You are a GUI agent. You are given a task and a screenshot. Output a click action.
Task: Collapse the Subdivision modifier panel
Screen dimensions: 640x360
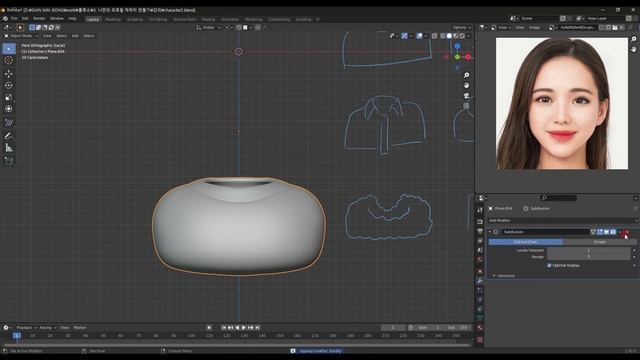point(490,232)
